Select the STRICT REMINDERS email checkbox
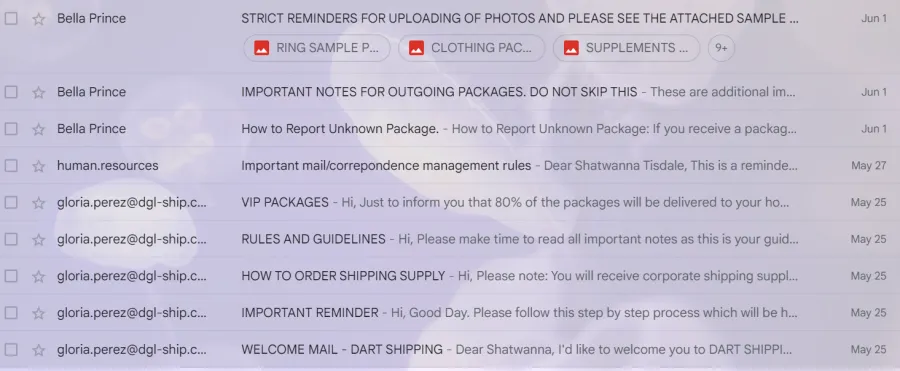 click(x=11, y=18)
